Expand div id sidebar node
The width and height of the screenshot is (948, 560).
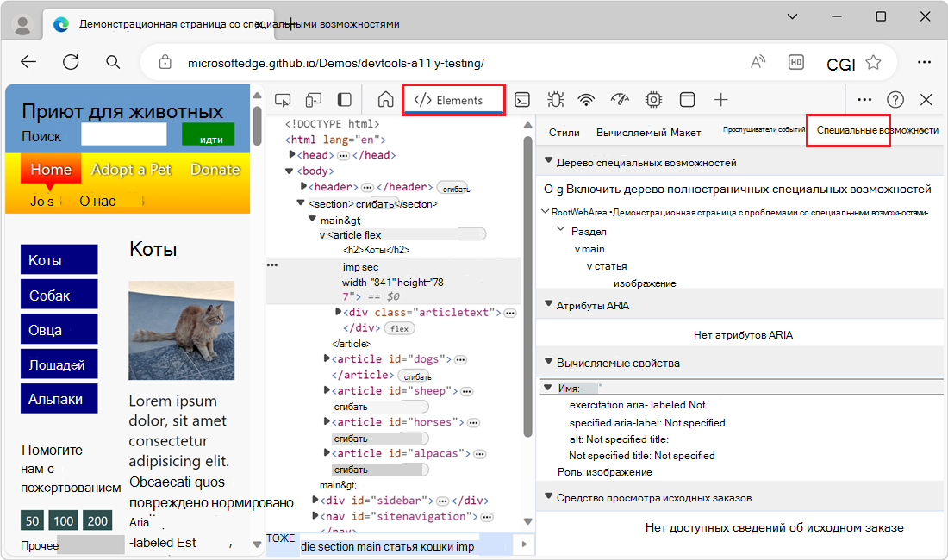click(315, 500)
